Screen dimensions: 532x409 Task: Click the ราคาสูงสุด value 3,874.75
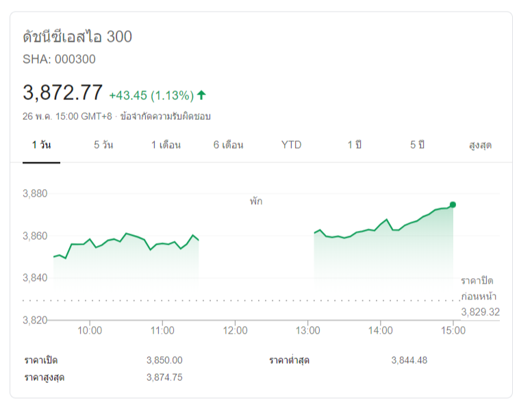tap(164, 377)
